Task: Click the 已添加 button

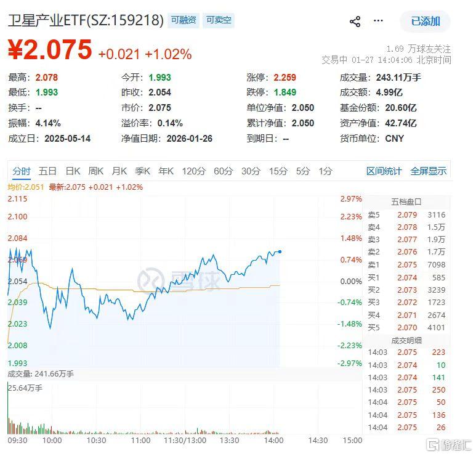Action: pos(426,22)
